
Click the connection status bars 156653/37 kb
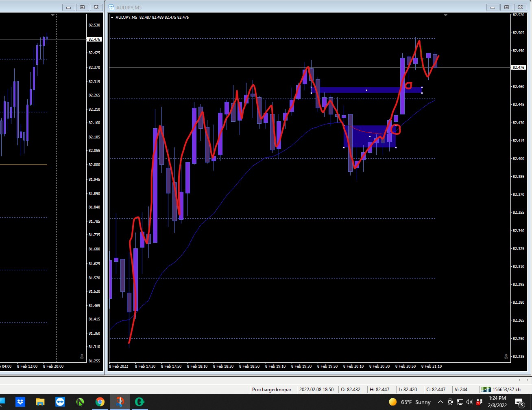pos(501,389)
